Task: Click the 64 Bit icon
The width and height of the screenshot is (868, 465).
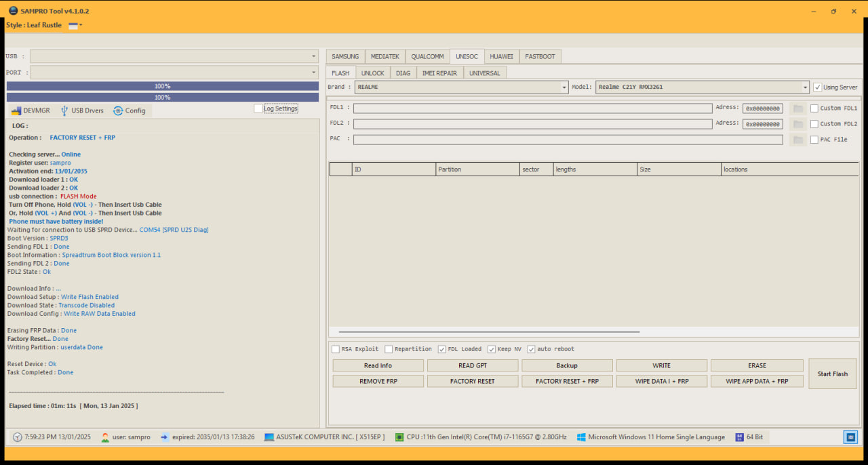Action: pos(739,437)
